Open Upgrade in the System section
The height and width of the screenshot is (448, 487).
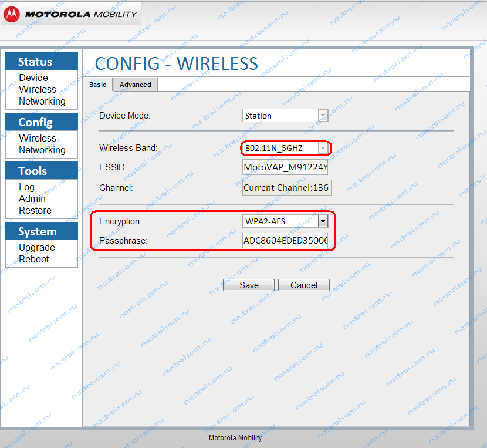36,247
